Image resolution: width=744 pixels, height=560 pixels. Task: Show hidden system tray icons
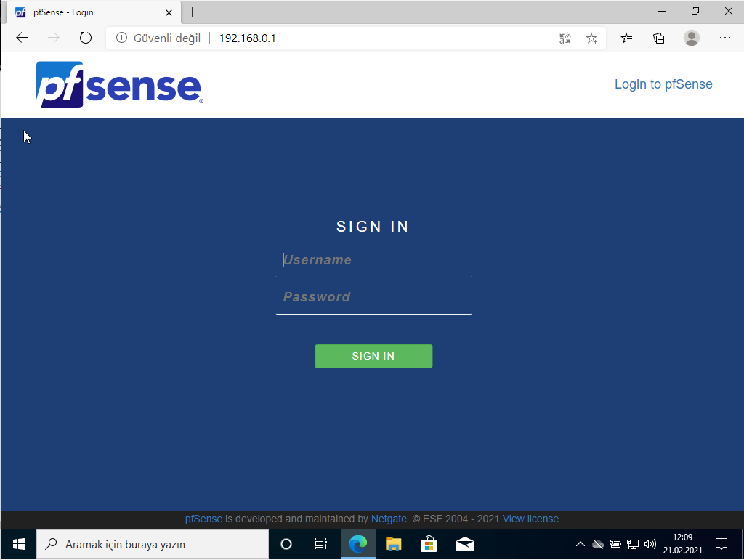click(x=580, y=544)
